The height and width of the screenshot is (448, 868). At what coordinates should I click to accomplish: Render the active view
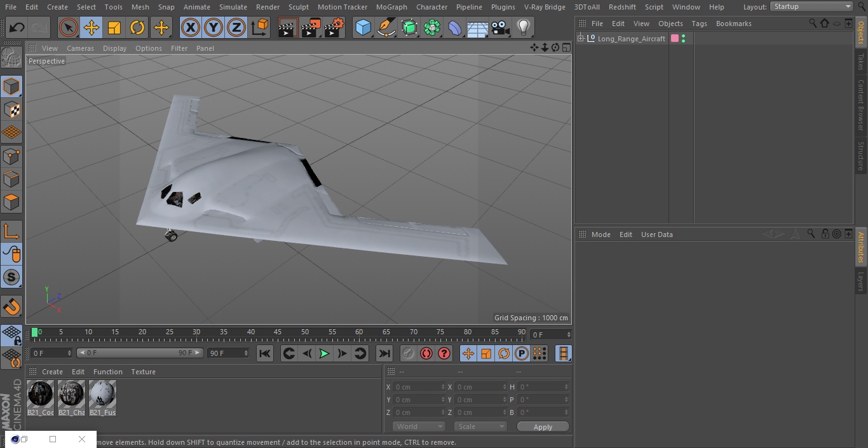point(288,27)
